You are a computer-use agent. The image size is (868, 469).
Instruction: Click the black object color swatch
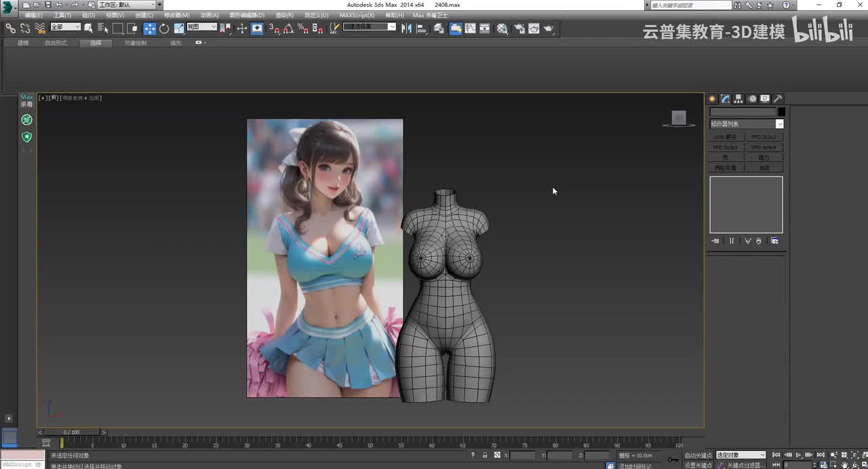pos(781,112)
